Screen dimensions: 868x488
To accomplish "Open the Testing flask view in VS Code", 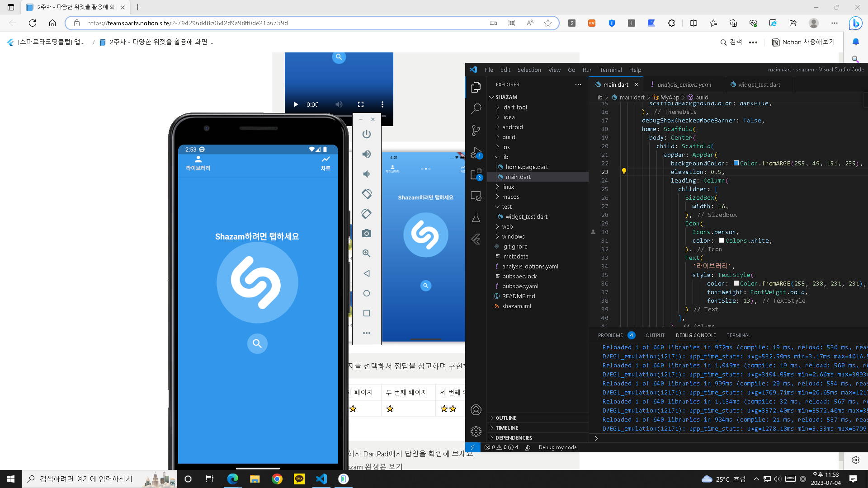I will click(476, 217).
